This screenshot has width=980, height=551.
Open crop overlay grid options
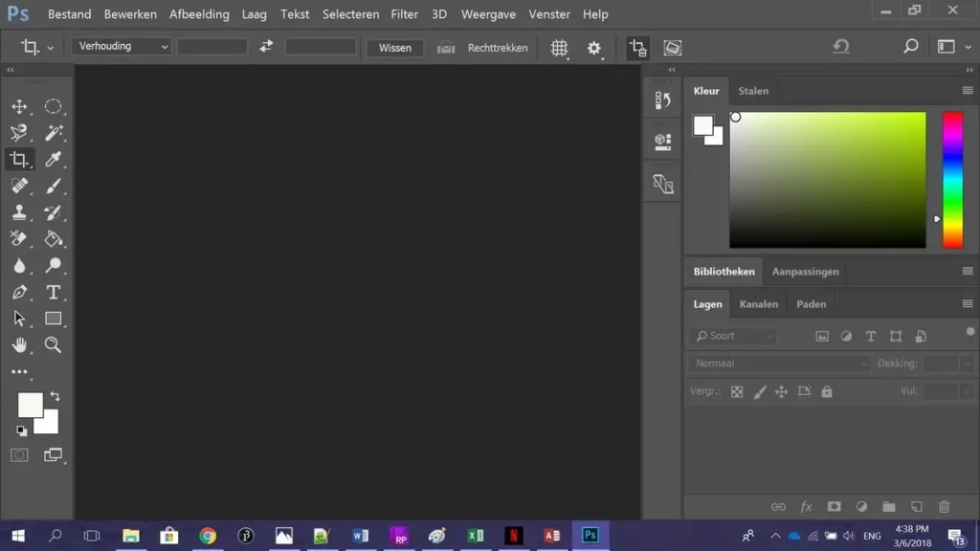pos(560,48)
